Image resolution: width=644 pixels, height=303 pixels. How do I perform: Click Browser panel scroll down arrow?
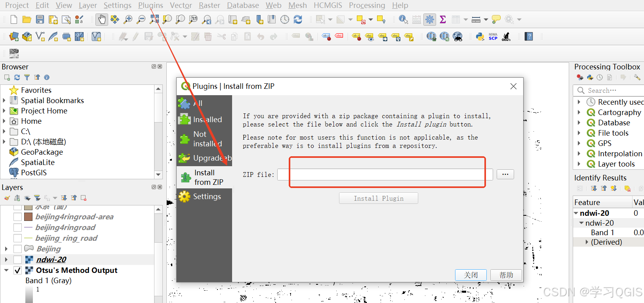coord(158,175)
